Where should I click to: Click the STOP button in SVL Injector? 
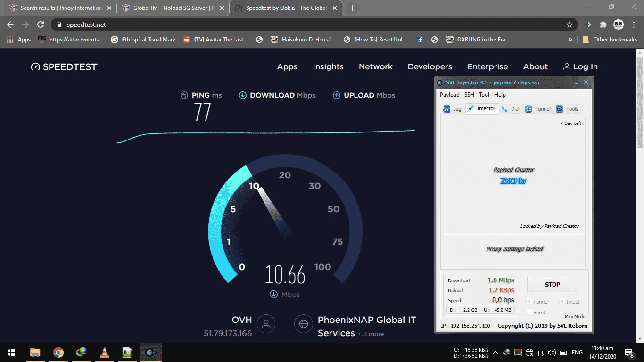[552, 285]
